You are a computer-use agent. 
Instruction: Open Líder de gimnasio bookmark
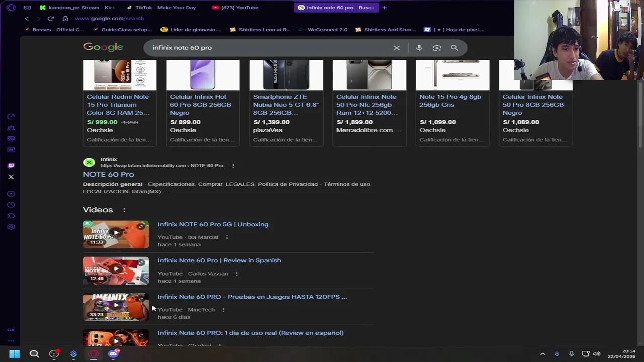click(x=190, y=30)
